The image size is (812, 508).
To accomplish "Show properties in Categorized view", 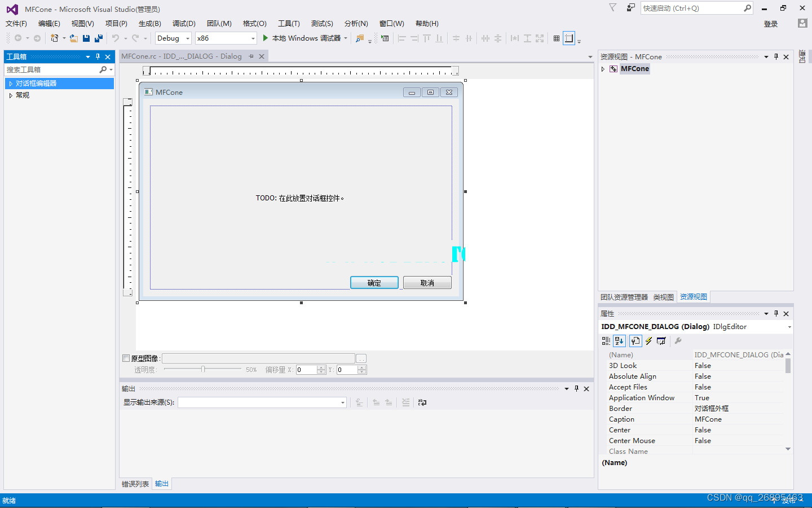I will point(606,341).
